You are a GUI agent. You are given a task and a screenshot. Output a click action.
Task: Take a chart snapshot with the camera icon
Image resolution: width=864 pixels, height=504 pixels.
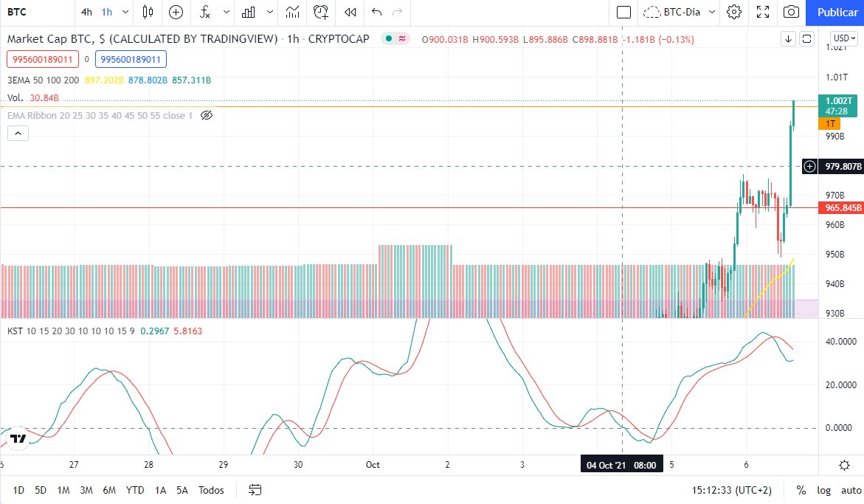pos(789,13)
